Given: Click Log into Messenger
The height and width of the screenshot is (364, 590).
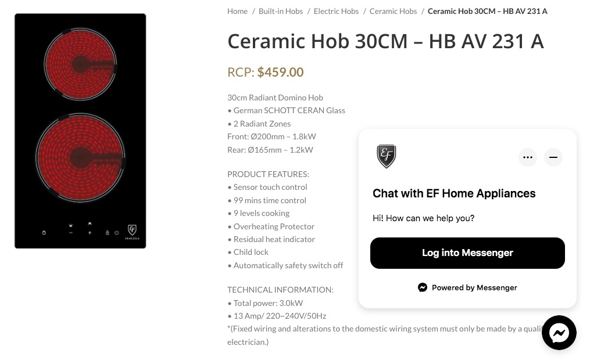Looking at the screenshot, I should pos(467,253).
